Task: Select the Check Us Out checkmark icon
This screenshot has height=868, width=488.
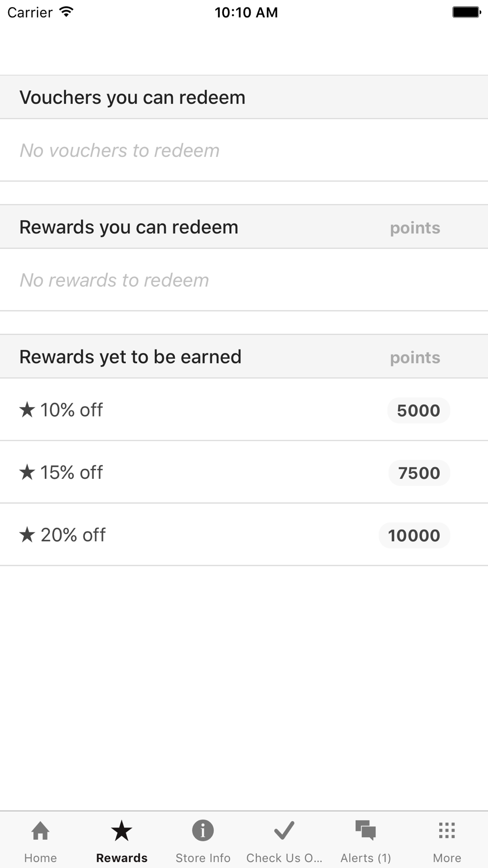Action: (284, 830)
